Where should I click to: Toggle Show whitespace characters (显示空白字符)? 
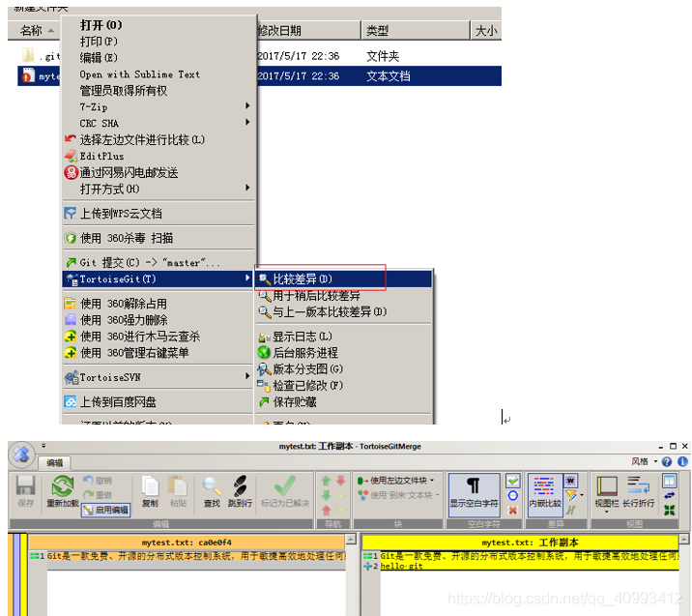click(474, 494)
